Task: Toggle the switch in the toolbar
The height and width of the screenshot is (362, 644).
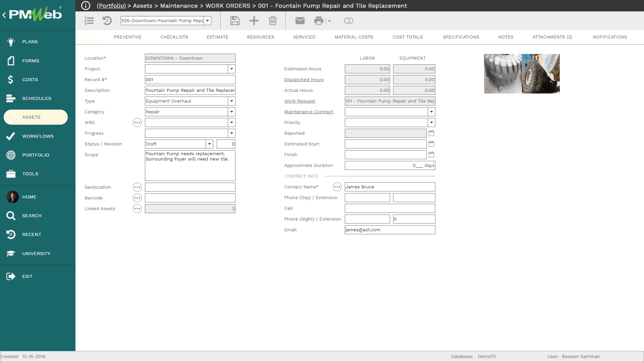Action: (x=348, y=21)
